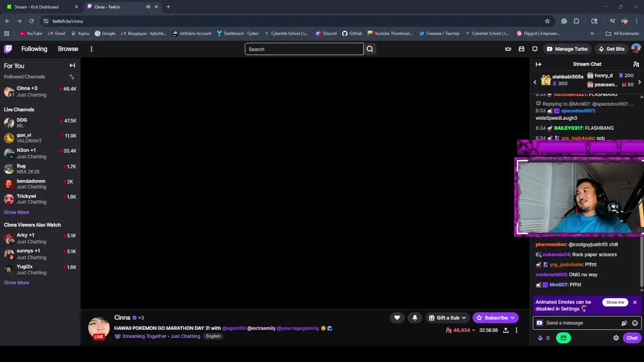The image size is (644, 362).
Task: Sort followed channels with arrows icon
Action: tap(71, 76)
